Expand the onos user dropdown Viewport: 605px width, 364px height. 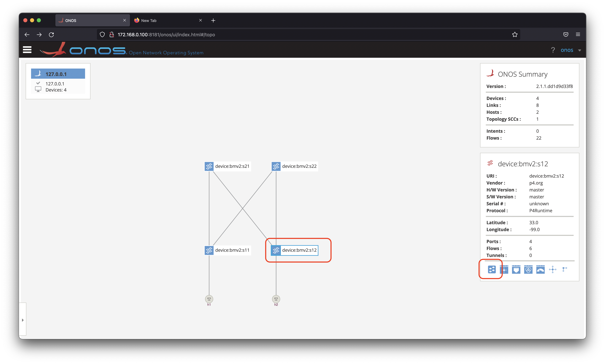click(580, 50)
